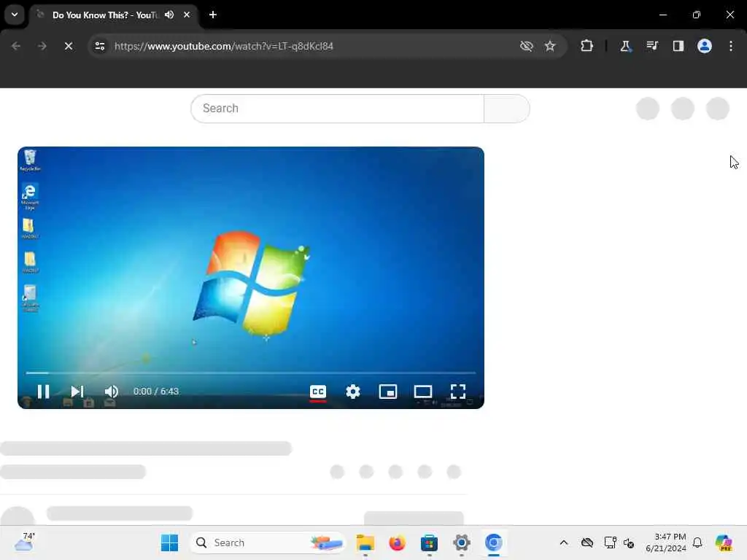
Task: Enable miniplayer mode
Action: click(388, 392)
